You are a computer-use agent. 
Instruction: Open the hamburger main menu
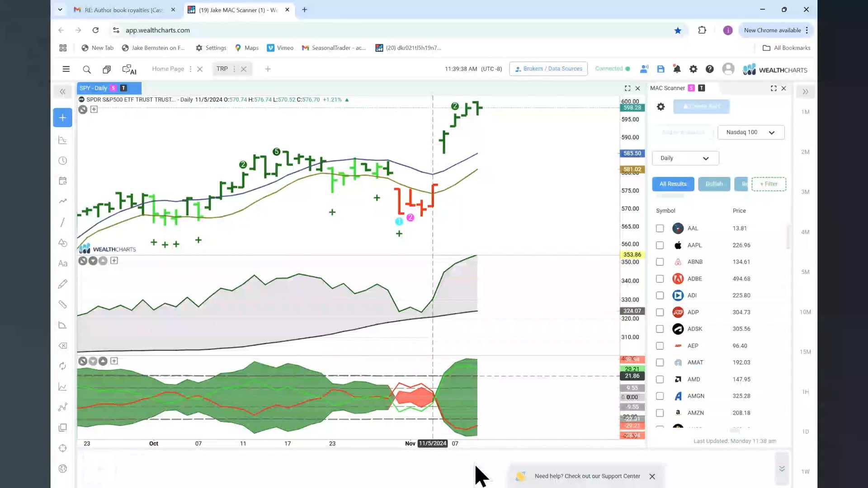pos(66,69)
